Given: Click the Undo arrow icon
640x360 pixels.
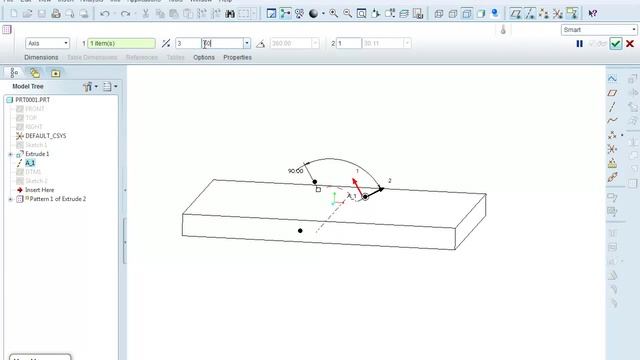Looking at the screenshot, I should [x=104, y=13].
